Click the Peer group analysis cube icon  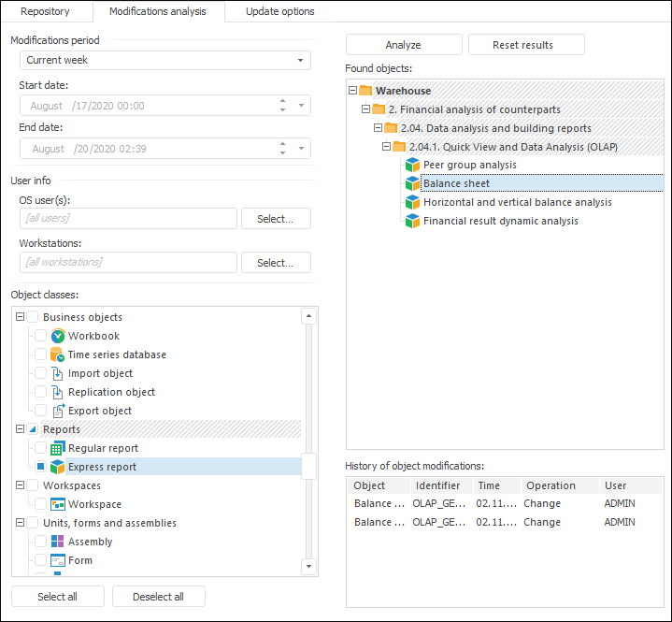coord(412,165)
